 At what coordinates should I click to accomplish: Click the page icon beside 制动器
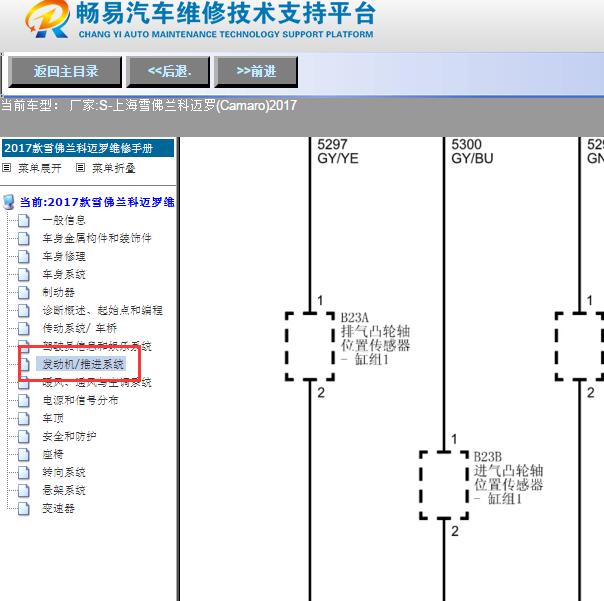[x=24, y=292]
